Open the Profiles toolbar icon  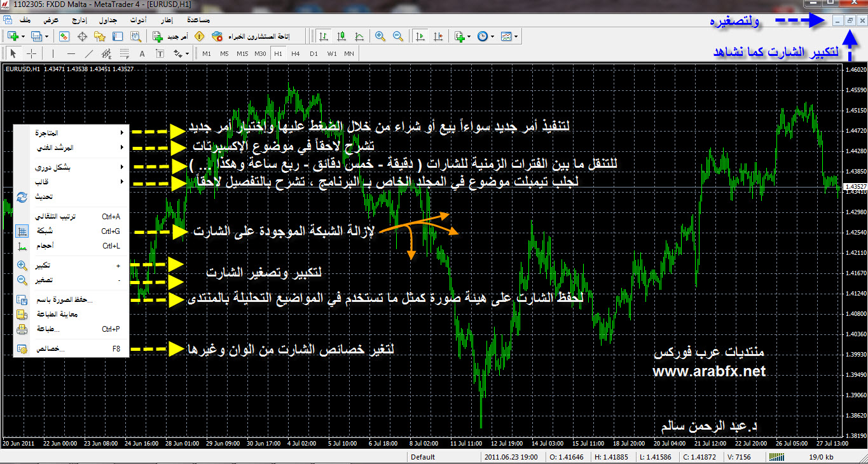point(36,36)
